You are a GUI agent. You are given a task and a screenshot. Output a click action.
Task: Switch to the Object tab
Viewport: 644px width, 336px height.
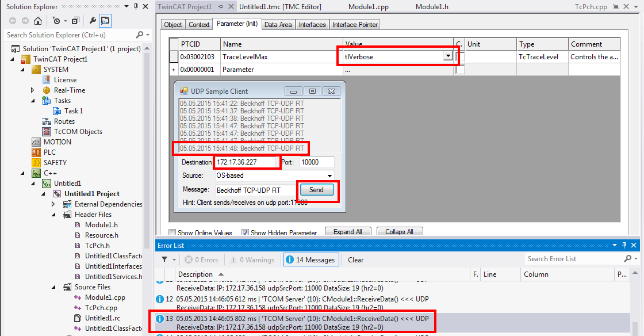pyautogui.click(x=173, y=25)
